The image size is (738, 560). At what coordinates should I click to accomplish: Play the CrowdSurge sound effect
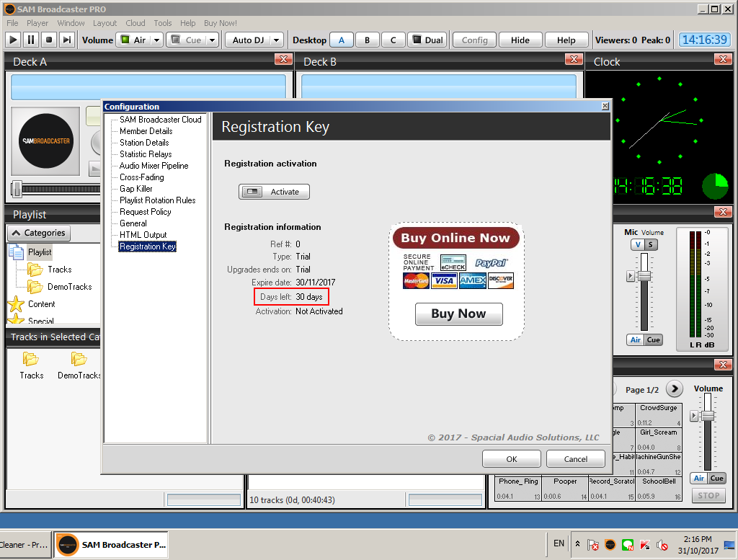pos(659,415)
